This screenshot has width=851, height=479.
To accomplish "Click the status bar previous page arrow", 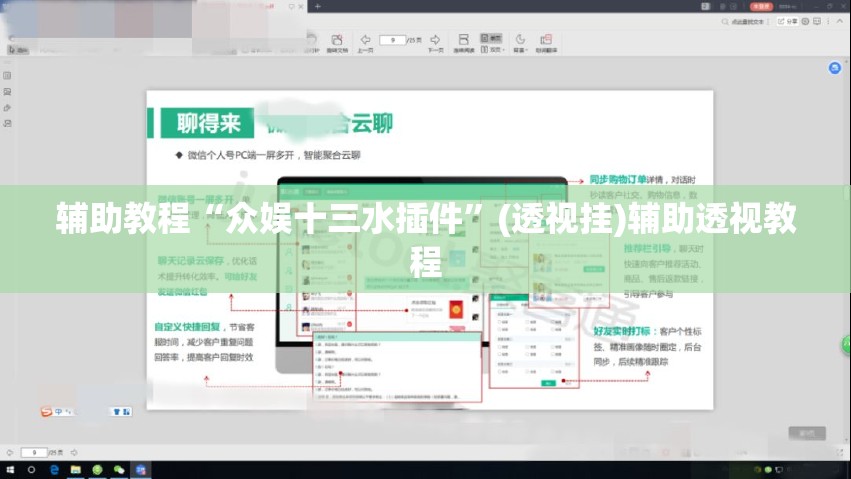I will tap(10, 452).
